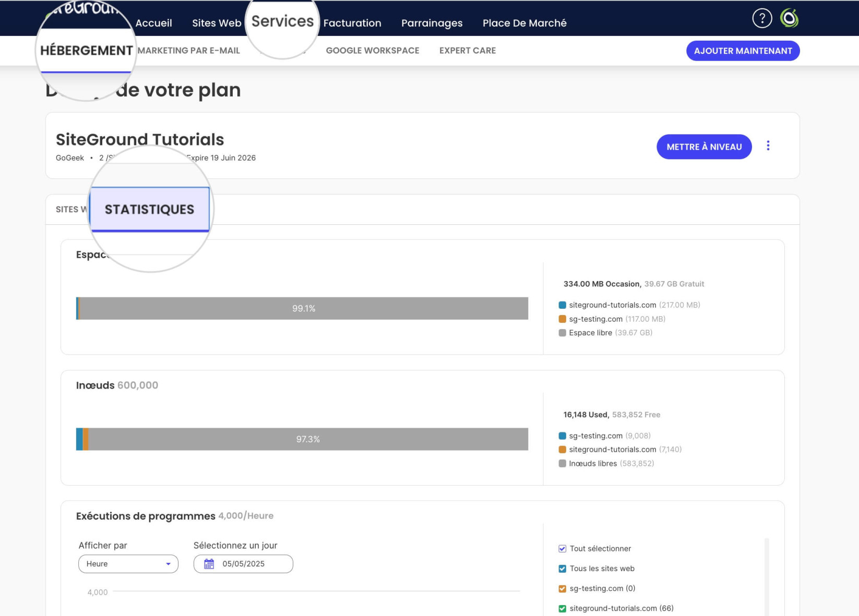This screenshot has height=616, width=859.
Task: Open the Expert Care tab
Action: 468,51
